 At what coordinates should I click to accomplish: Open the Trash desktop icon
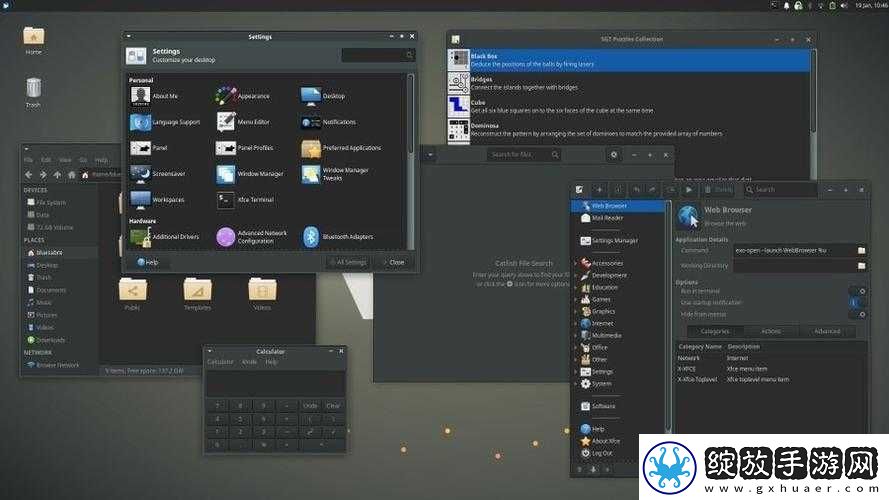click(33, 92)
